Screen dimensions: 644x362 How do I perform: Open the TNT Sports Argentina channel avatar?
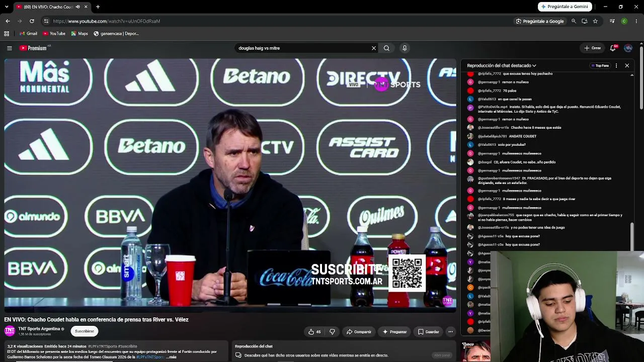pyautogui.click(x=9, y=331)
